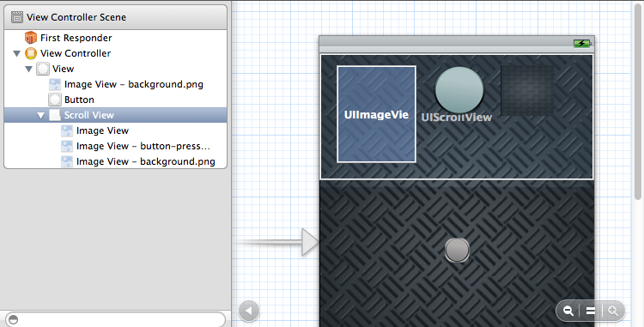Click the Button item's icon in outline
This screenshot has width=644, height=327.
[55, 100]
